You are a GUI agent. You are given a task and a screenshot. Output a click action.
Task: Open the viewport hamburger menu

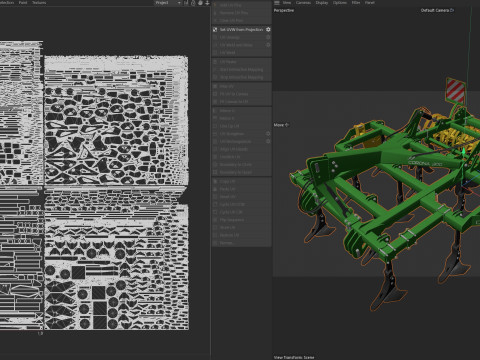pyautogui.click(x=277, y=3)
